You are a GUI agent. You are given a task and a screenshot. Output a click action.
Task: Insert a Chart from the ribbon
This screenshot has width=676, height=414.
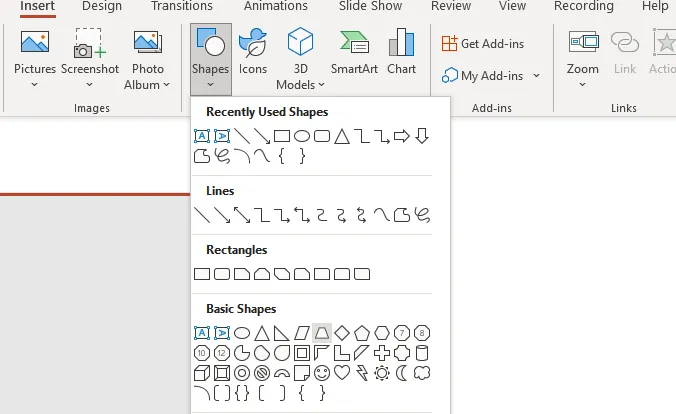401,53
